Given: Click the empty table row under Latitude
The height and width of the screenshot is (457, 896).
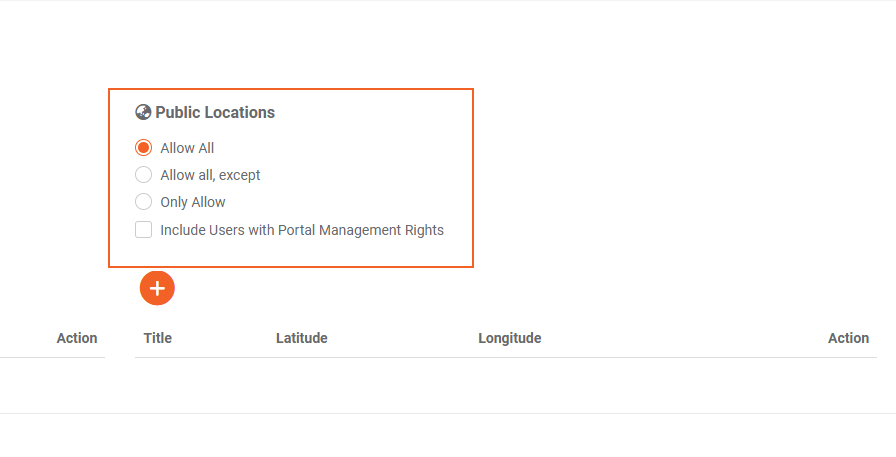Looking at the screenshot, I should coord(302,385).
